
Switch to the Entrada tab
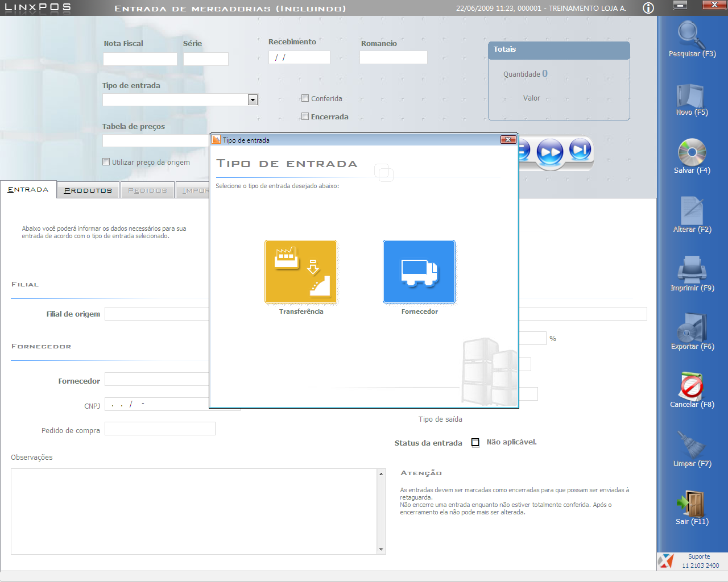[x=28, y=190]
